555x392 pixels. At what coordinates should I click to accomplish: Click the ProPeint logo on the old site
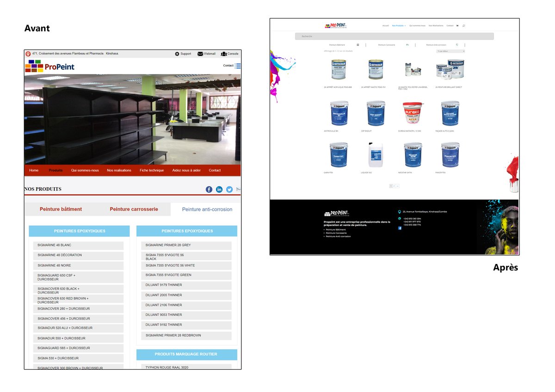(x=50, y=66)
